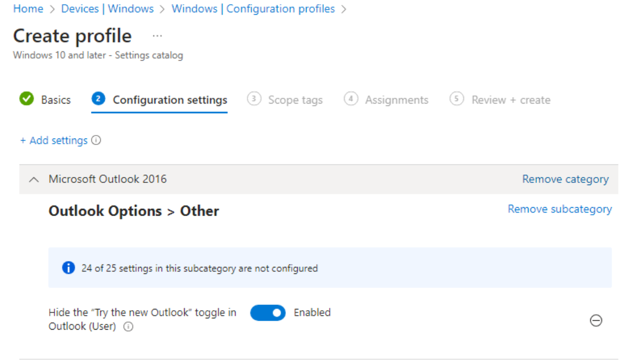
Task: Click the numbered circle for Assignments step
Action: click(350, 99)
